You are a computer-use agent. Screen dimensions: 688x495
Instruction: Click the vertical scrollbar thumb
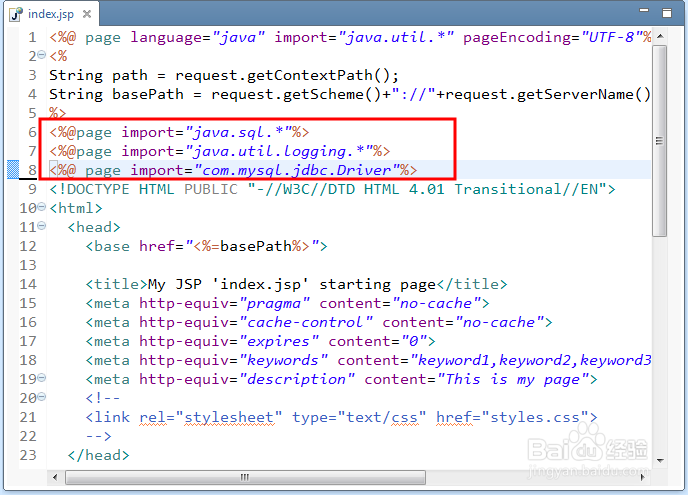click(x=659, y=141)
